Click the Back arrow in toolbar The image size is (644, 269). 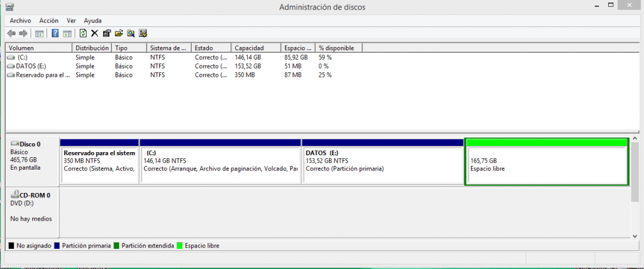11,33
